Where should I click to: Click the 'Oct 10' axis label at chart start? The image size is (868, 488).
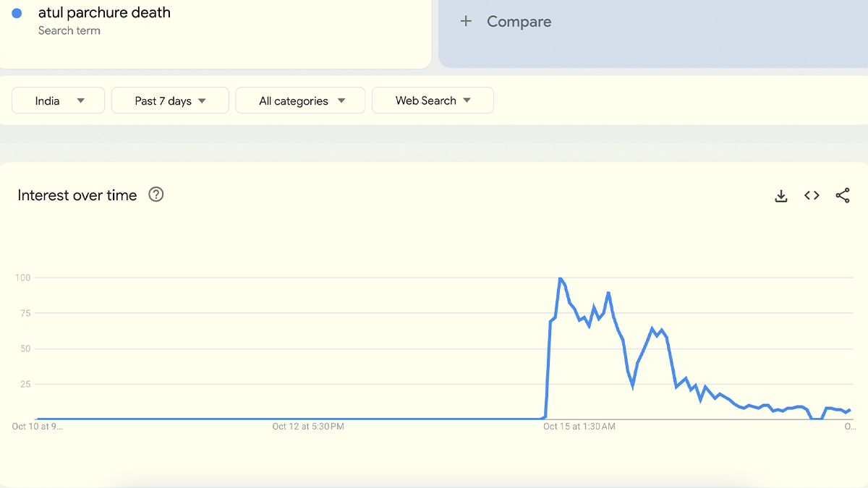[x=37, y=427]
